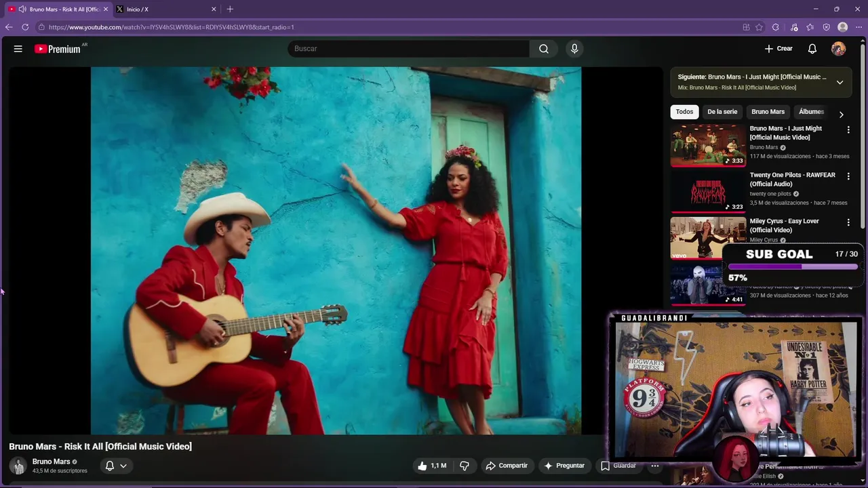Open Twenty One Pilots - RAWFEAR title
This screenshot has width=868, height=488.
(793, 179)
